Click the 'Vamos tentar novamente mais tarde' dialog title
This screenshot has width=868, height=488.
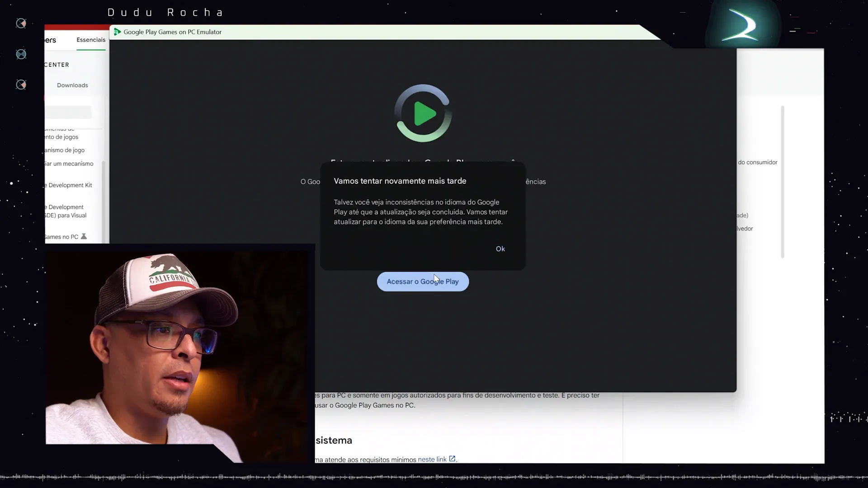pyautogui.click(x=400, y=181)
